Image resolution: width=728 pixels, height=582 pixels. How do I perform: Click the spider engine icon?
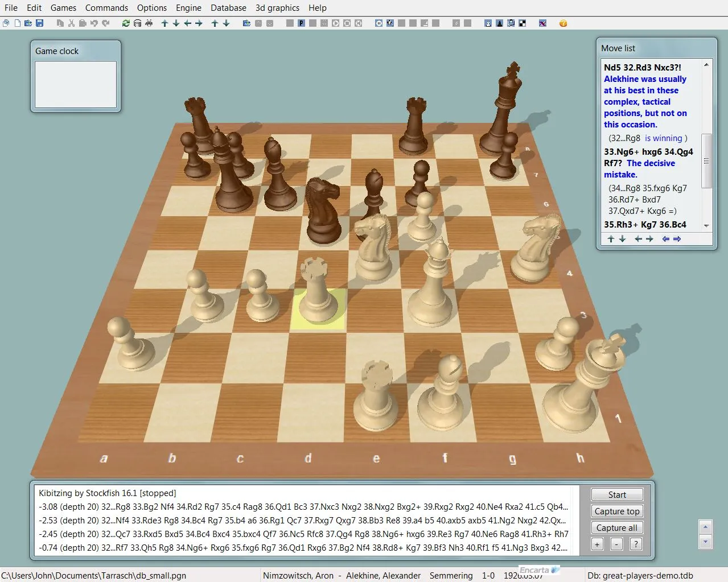pyautogui.click(x=148, y=23)
